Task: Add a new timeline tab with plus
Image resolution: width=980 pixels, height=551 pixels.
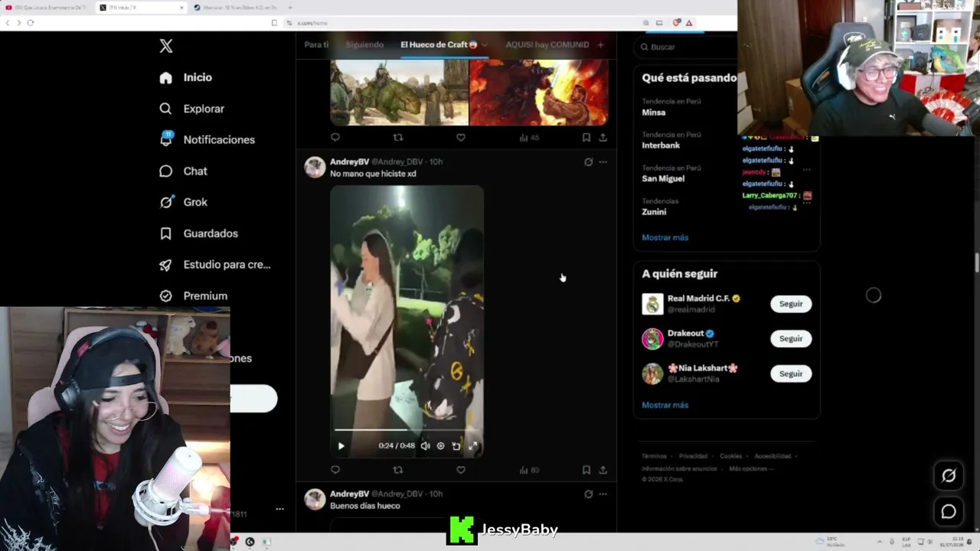Action: click(x=600, y=44)
